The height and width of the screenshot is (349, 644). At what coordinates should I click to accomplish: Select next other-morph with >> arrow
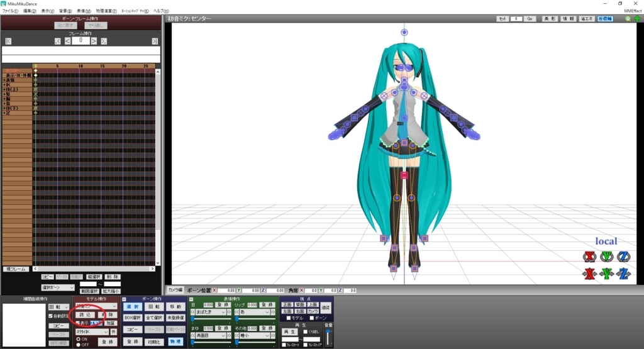click(273, 335)
